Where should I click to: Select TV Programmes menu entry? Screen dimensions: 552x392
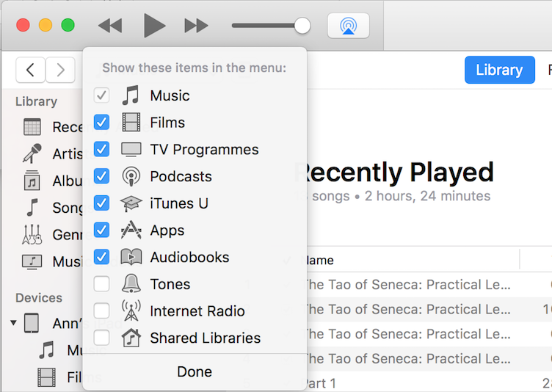tap(204, 150)
